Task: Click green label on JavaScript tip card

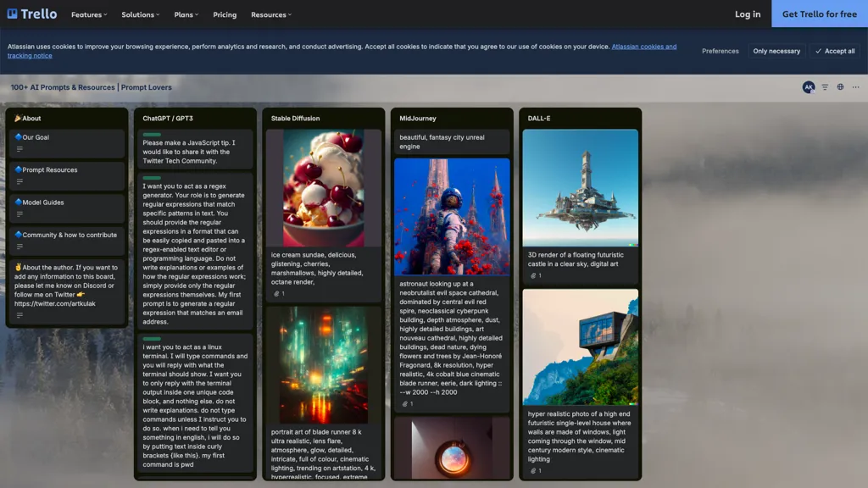Action: [152, 135]
